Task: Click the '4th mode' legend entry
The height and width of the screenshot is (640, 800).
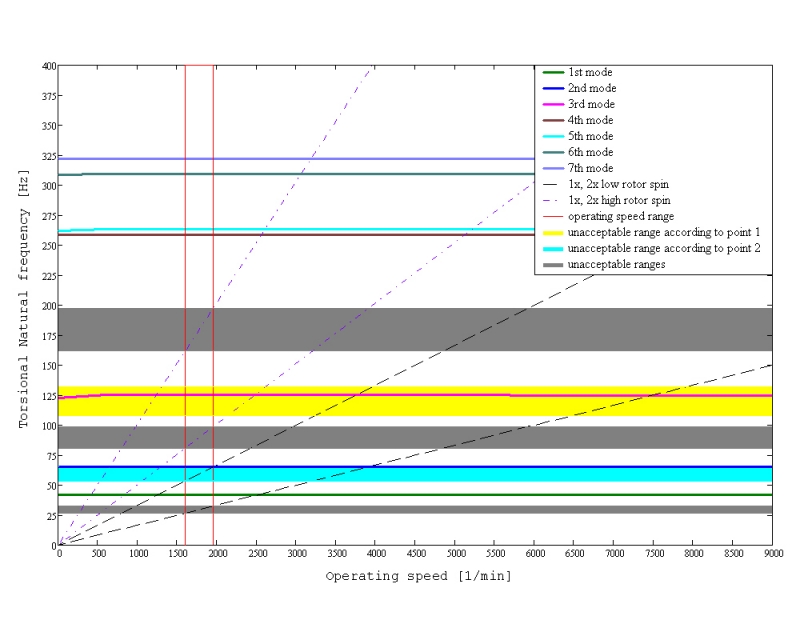Action: 591,121
